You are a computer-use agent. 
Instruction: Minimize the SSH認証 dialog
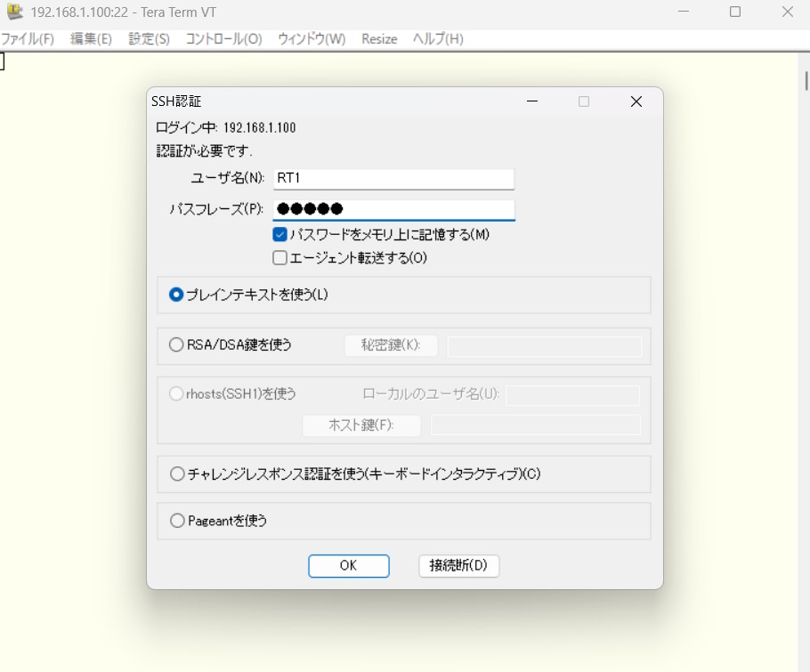point(532,101)
